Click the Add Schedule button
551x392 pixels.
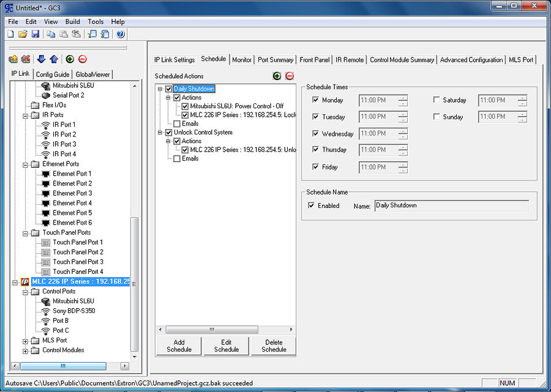coord(179,346)
